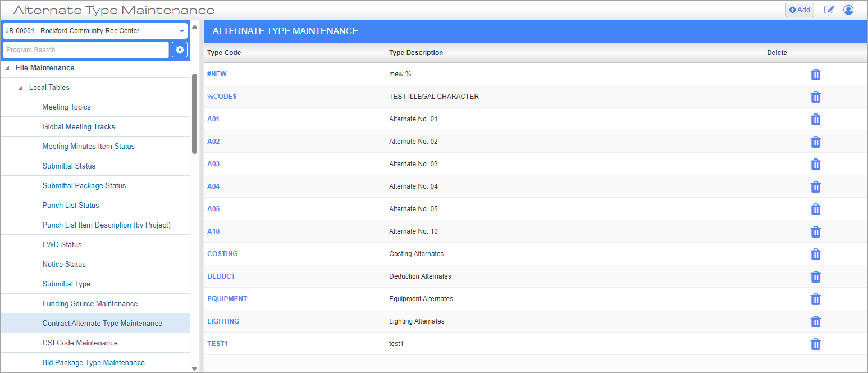
Task: Click the sidebar scroll up arrow
Action: pos(194,26)
